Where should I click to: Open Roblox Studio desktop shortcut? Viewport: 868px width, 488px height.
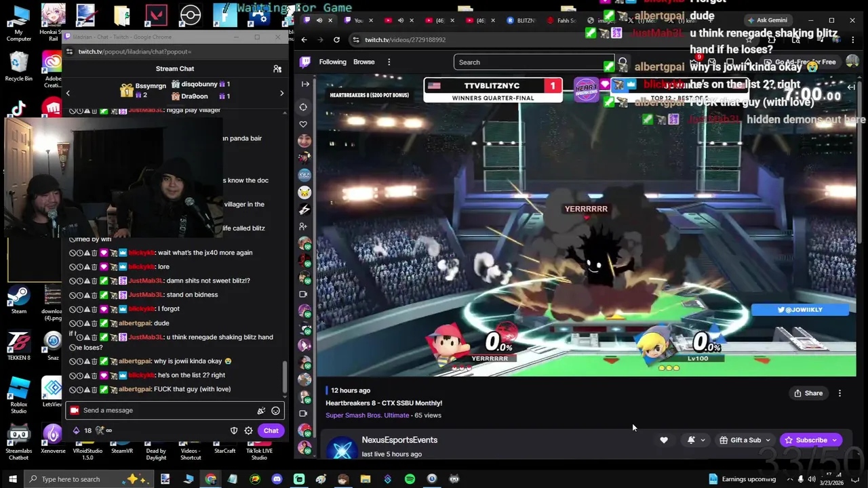pyautogui.click(x=18, y=395)
